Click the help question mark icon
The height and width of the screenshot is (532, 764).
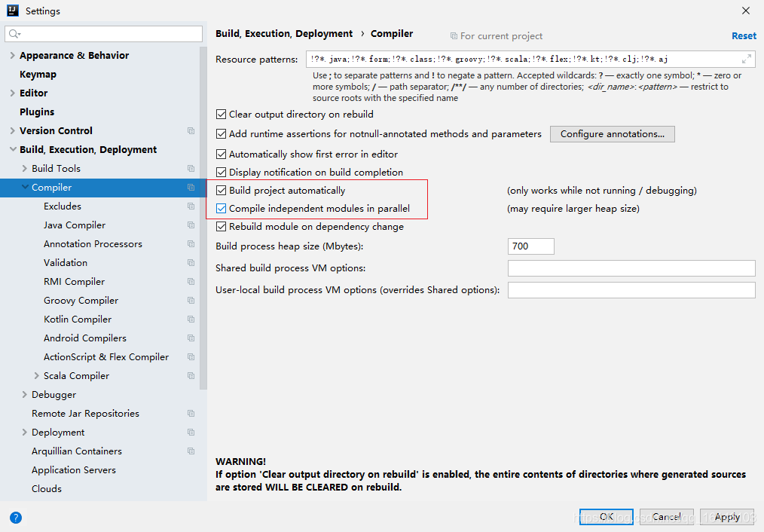(16, 518)
